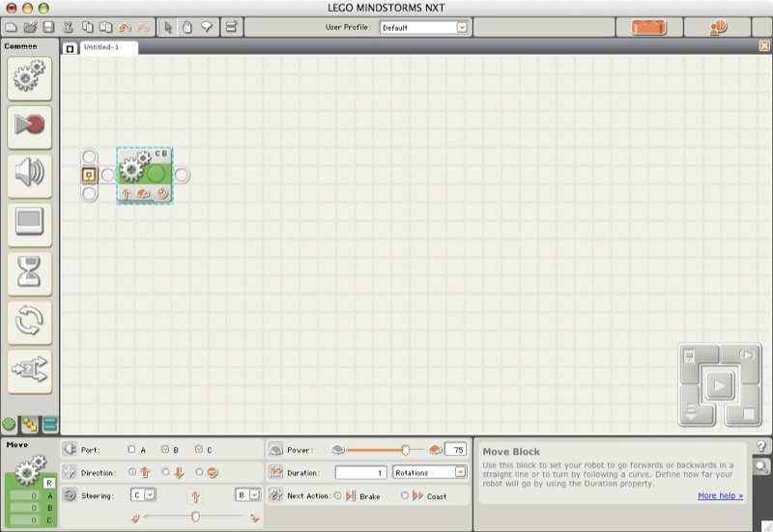Click the program list icon left of Untitled-1

pos(70,48)
